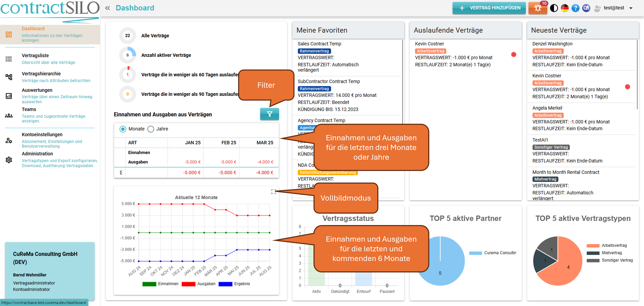Open Administration via the gear icon

coord(9,160)
